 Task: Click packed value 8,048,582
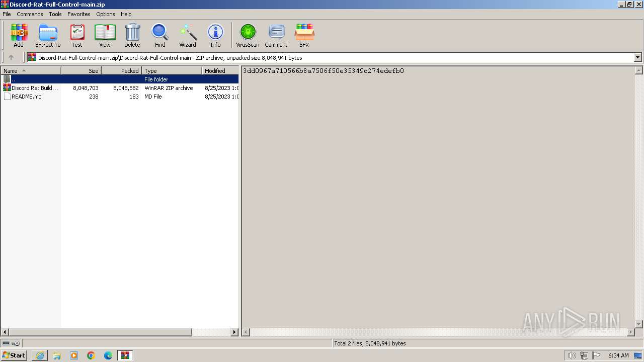coord(126,87)
